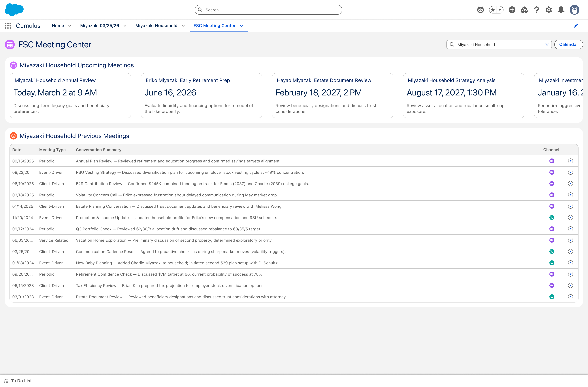Expand the Home tab dropdown chevron
The width and height of the screenshot is (588, 387).
coord(70,26)
